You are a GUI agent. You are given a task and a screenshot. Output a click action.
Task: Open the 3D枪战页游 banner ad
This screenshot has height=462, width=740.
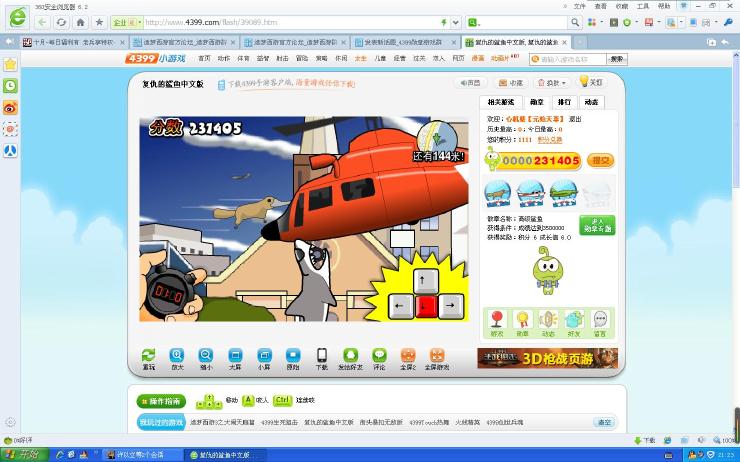[x=547, y=359]
